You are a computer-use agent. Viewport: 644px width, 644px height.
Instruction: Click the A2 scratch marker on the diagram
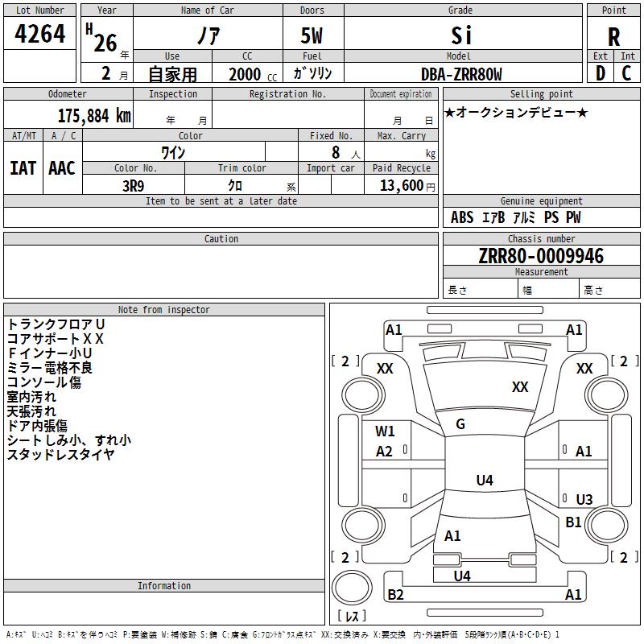385,452
